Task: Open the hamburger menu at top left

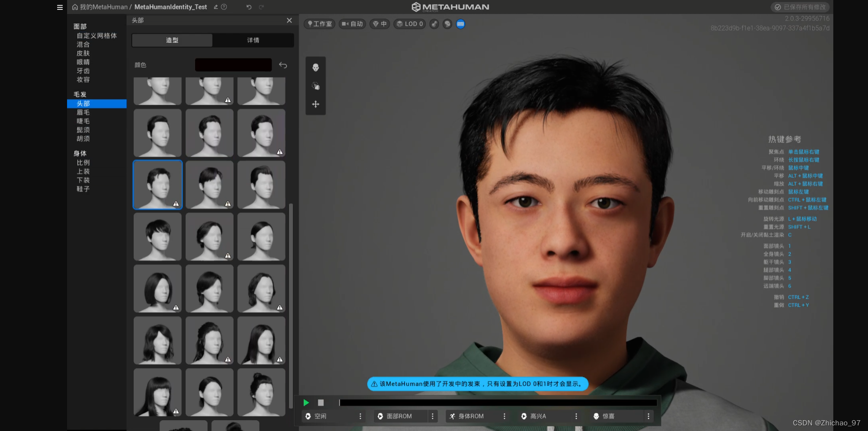Action: tap(60, 7)
